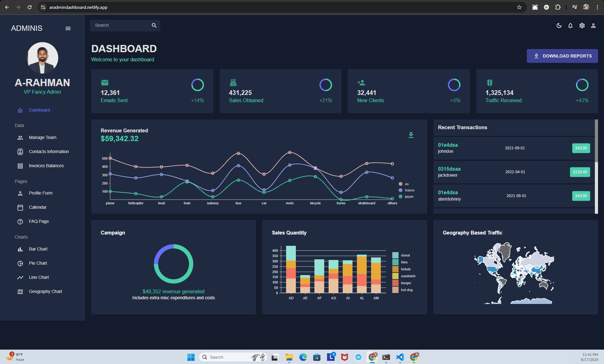Click the 'donut' legend swatch in Sales Quantity
This screenshot has width=604, height=364.
click(x=395, y=255)
